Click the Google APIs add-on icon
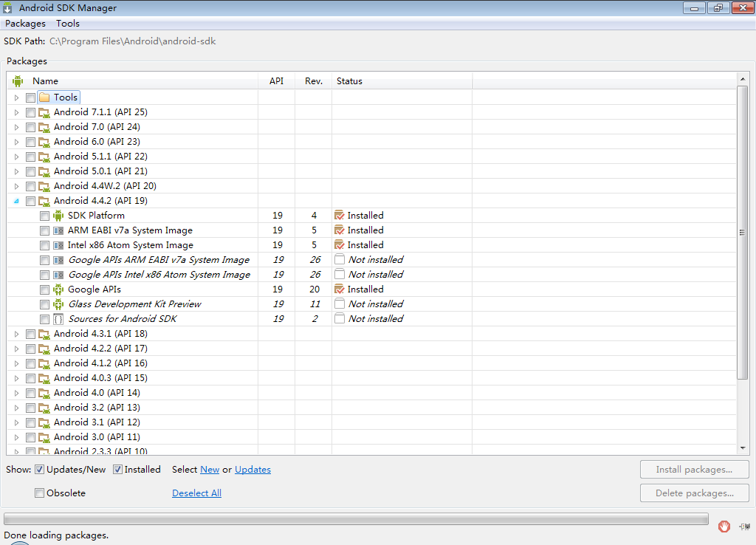756x545 pixels. coord(58,290)
